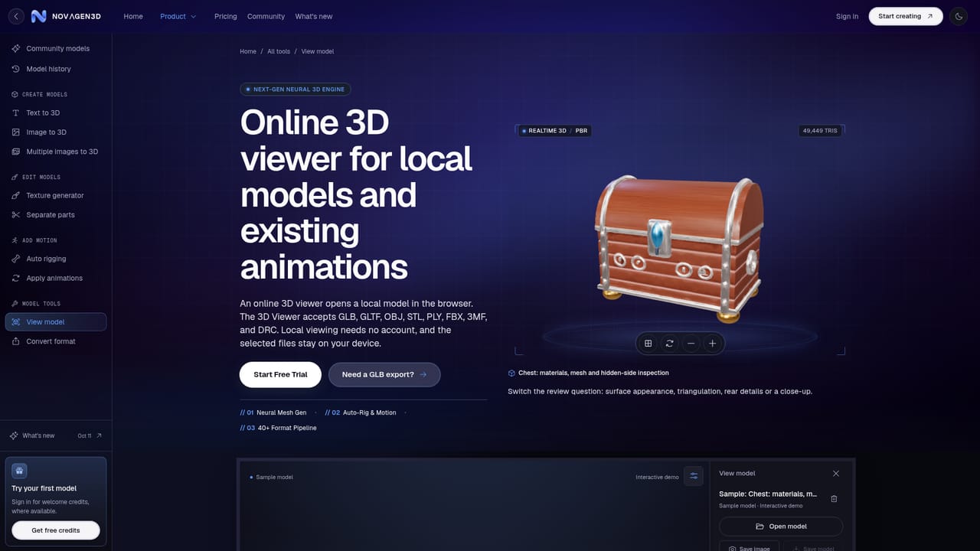Open the Separate parts tool
Viewport: 980px width, 551px height.
(56, 215)
